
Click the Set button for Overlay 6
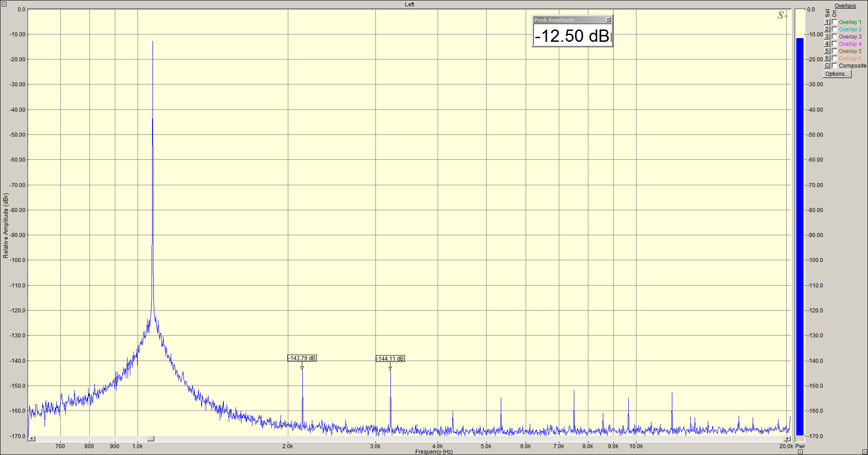(x=827, y=58)
